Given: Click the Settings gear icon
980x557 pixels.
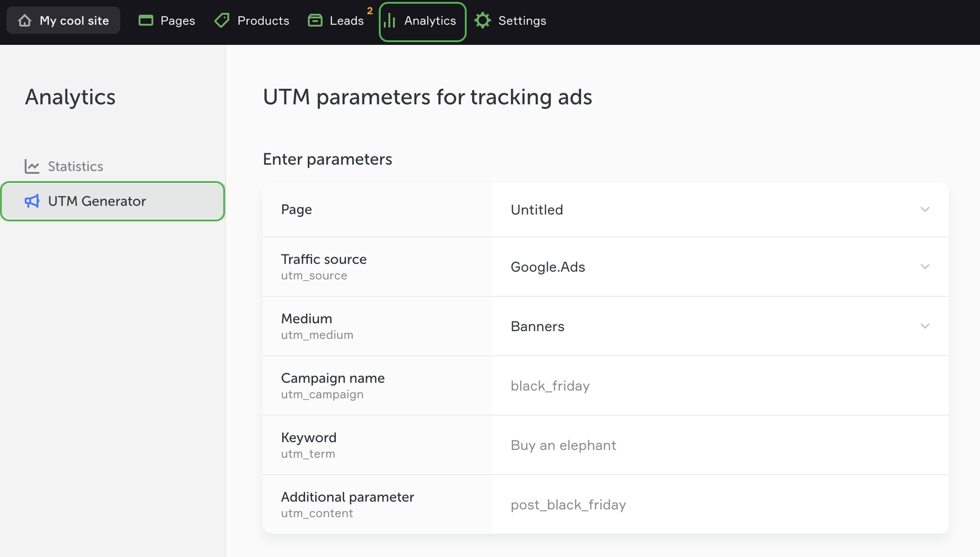Looking at the screenshot, I should (482, 20).
